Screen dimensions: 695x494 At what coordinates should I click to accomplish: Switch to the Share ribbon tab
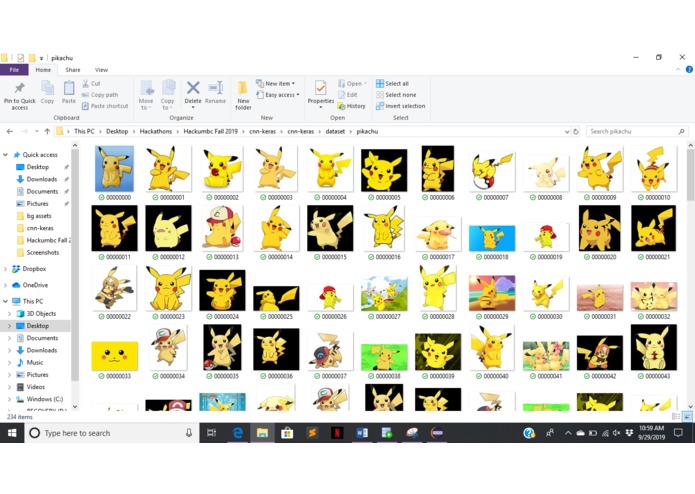click(x=73, y=70)
